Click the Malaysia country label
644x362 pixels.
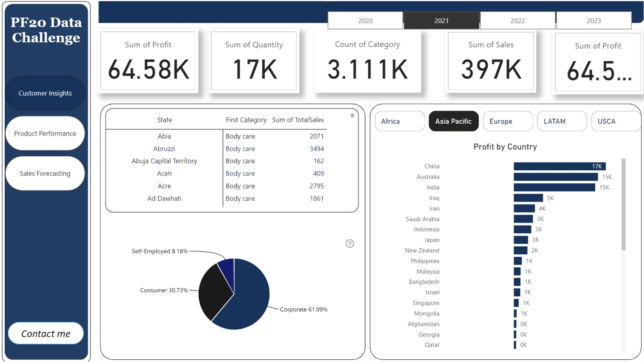coord(428,271)
